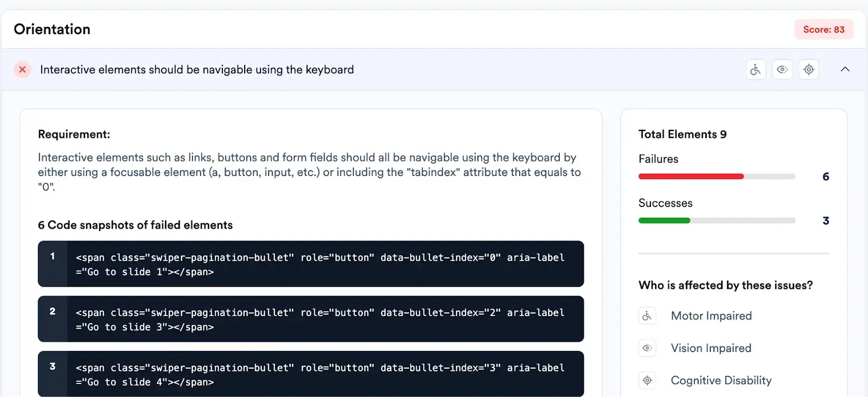
Task: Click the target cognitive disability header icon
Action: click(809, 70)
